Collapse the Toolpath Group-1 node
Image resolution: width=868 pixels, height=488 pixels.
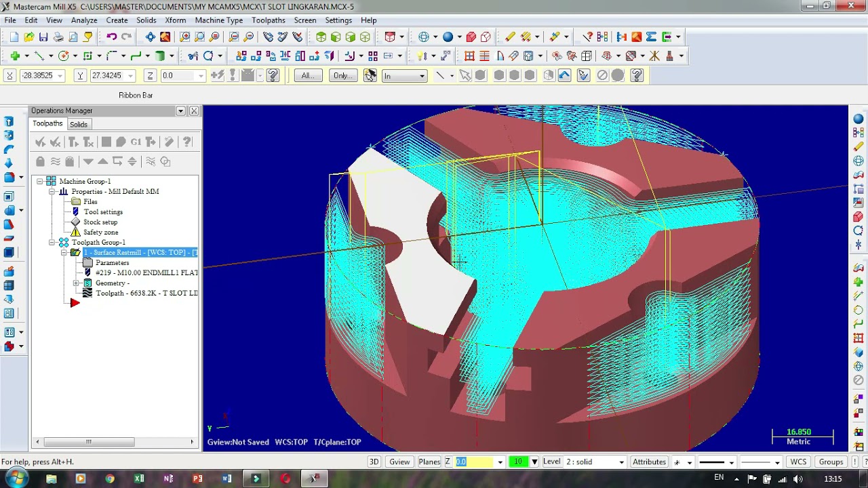[x=52, y=242]
